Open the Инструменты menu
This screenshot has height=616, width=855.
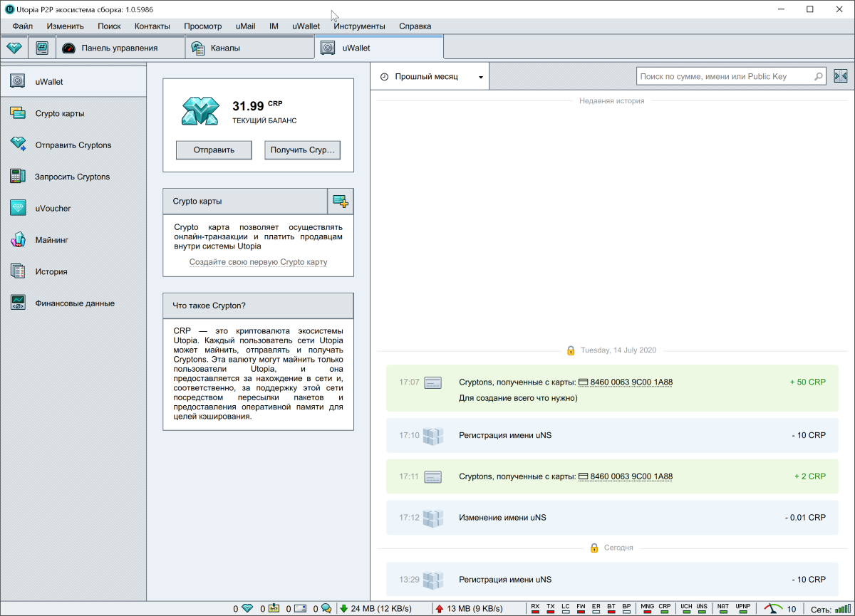pyautogui.click(x=359, y=26)
